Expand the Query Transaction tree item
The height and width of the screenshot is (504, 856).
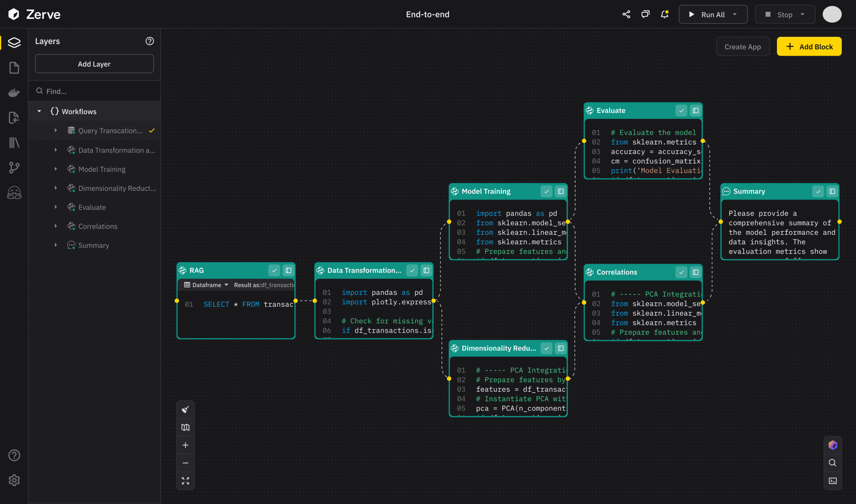click(56, 130)
